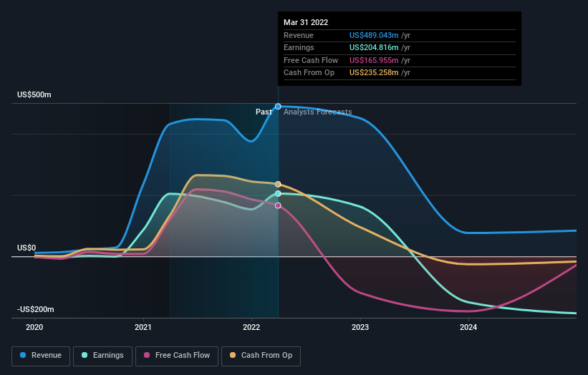Click the US$0 y-axis label

click(26, 248)
